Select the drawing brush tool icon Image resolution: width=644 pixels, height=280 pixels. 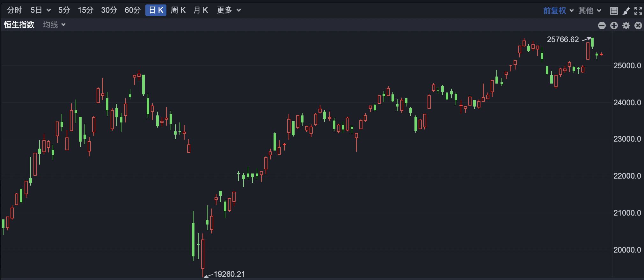(626, 11)
